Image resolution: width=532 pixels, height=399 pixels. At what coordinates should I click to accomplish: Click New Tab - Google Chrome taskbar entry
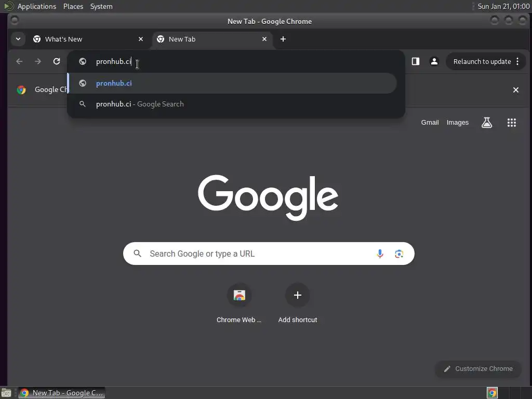tap(62, 393)
